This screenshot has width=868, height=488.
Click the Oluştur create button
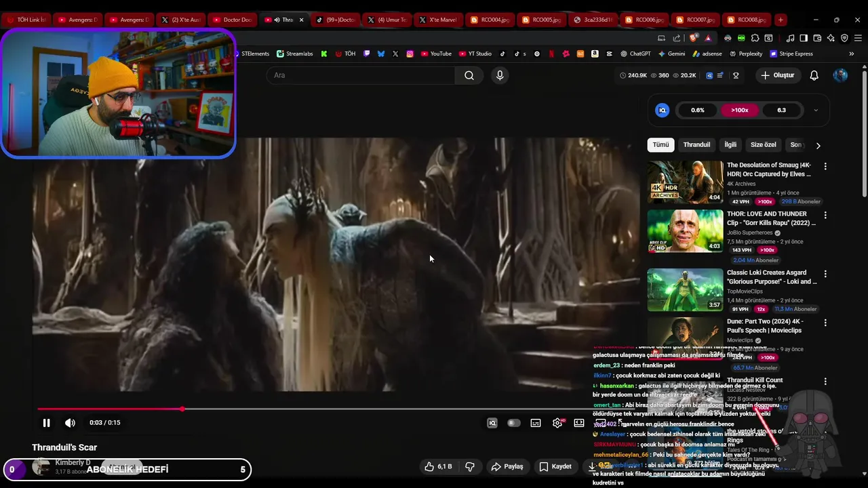coord(777,75)
